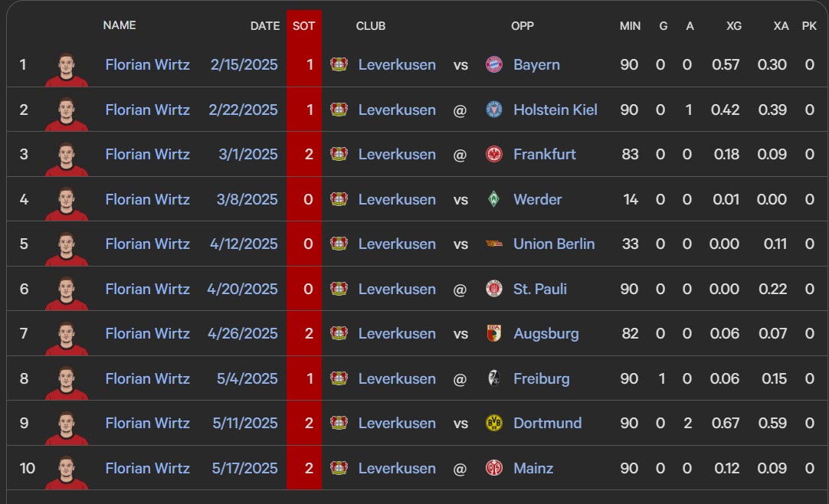Click Leverkusen crest in row 1
The height and width of the screenshot is (504, 829).
point(339,64)
